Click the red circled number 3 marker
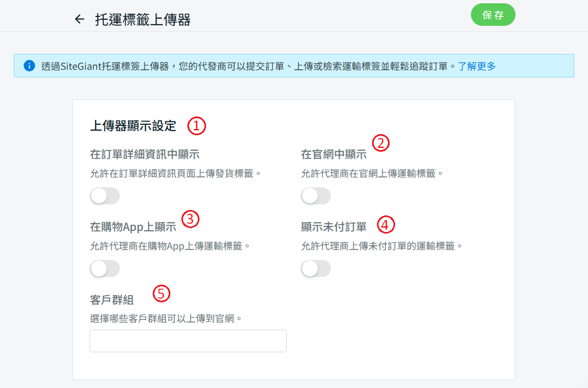The image size is (588, 388). (190, 219)
